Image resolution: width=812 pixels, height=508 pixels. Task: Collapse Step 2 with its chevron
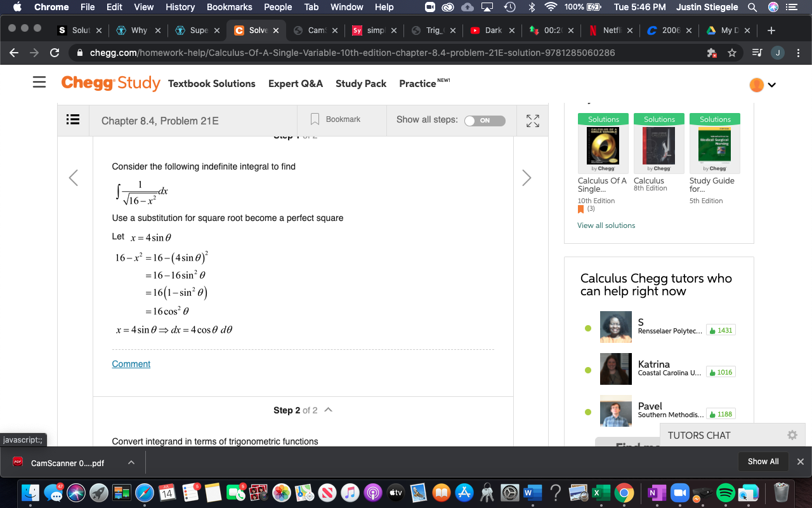pos(328,410)
